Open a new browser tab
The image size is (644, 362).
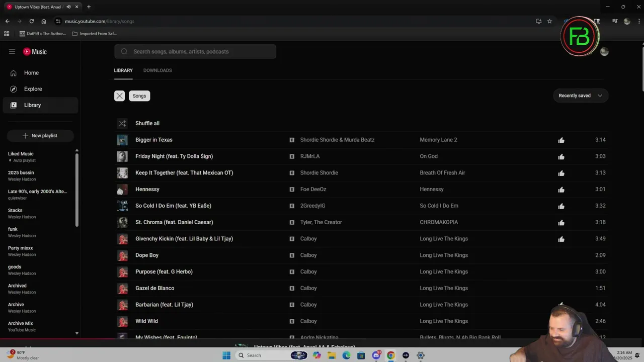[89, 7]
